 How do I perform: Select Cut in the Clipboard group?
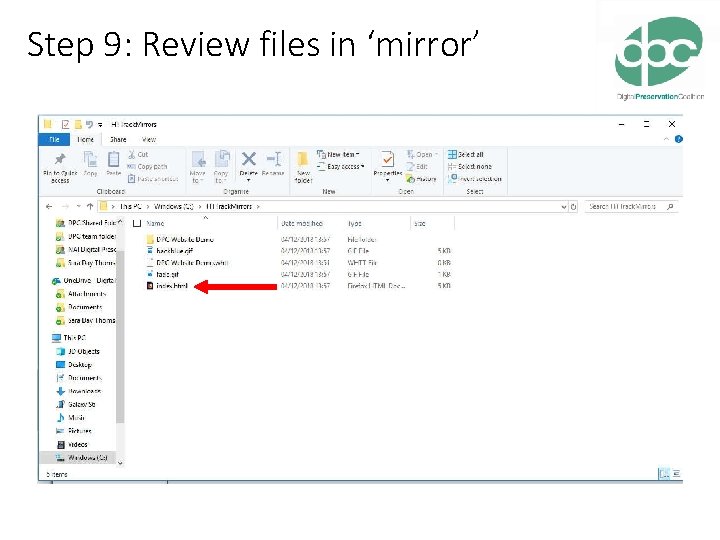138,154
